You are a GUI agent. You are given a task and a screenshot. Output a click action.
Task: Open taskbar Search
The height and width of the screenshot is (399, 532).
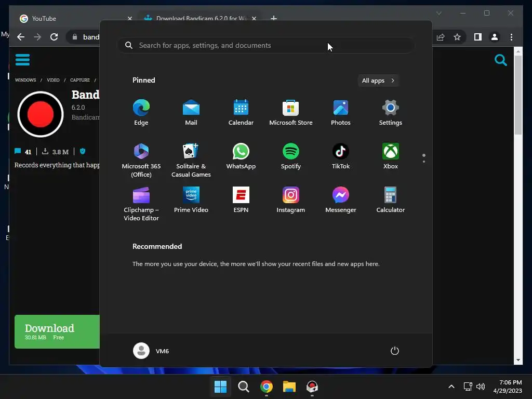tap(243, 387)
